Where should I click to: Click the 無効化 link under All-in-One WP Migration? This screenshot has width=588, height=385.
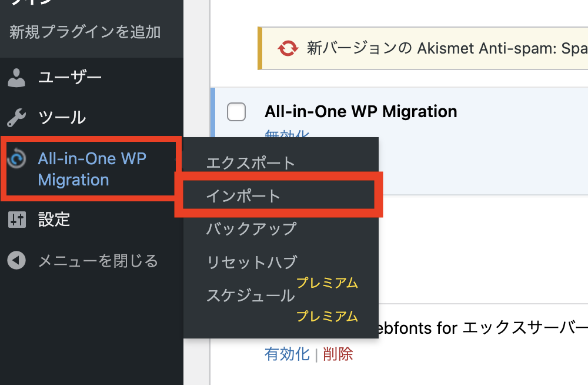(288, 134)
